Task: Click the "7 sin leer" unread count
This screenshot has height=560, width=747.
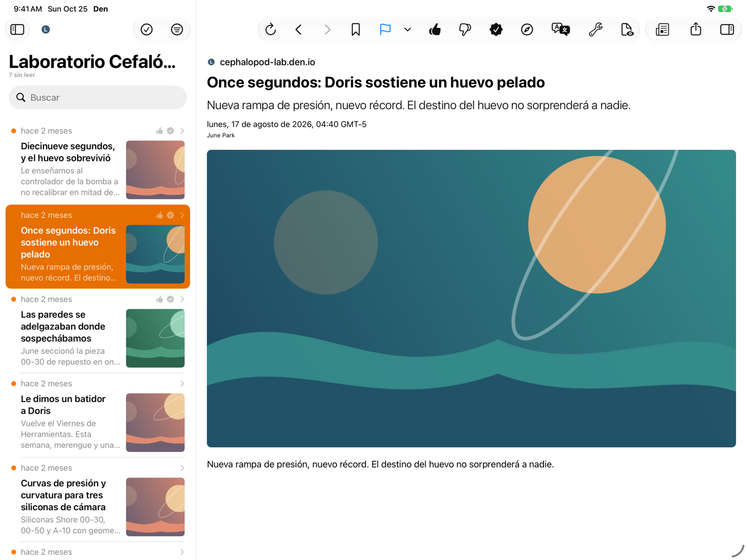Action: pos(22,75)
